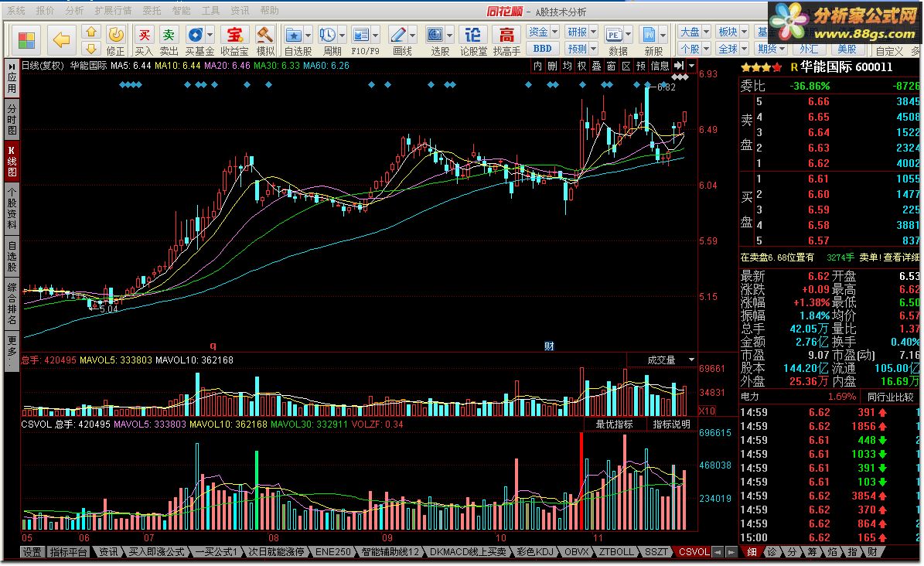Click the 外汇 button
Image resolution: width=924 pixels, height=566 pixels.
click(809, 49)
